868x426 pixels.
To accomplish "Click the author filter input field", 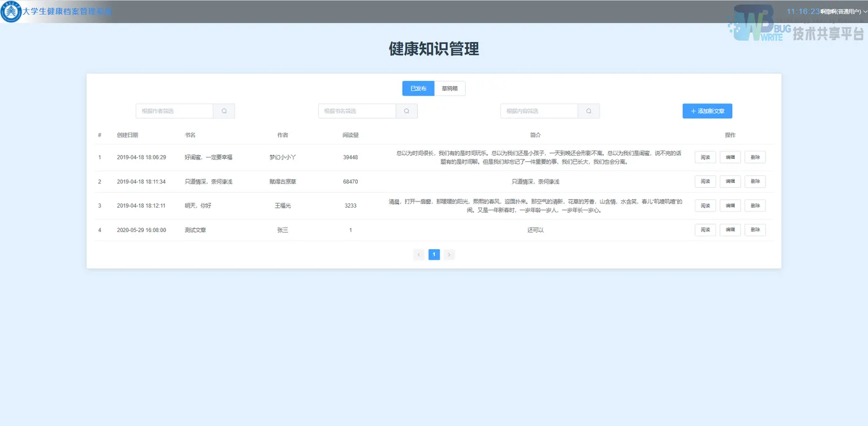I will pyautogui.click(x=174, y=110).
